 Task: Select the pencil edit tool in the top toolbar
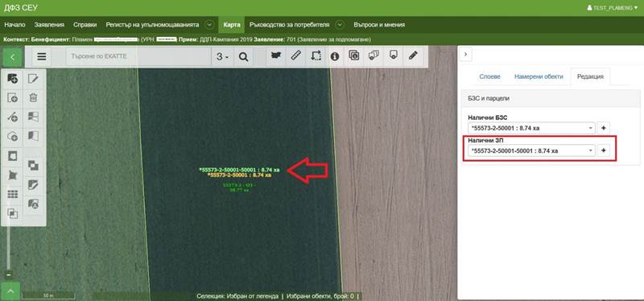pyautogui.click(x=413, y=56)
